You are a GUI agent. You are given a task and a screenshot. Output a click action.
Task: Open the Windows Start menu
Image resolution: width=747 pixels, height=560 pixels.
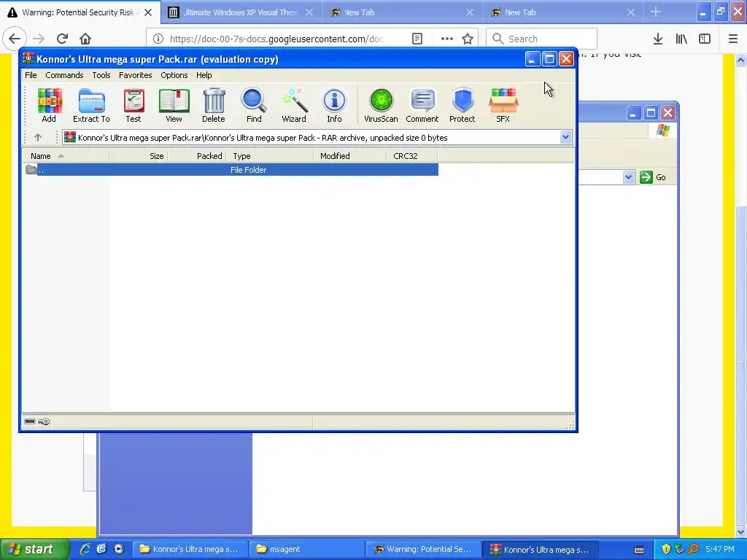click(x=34, y=550)
